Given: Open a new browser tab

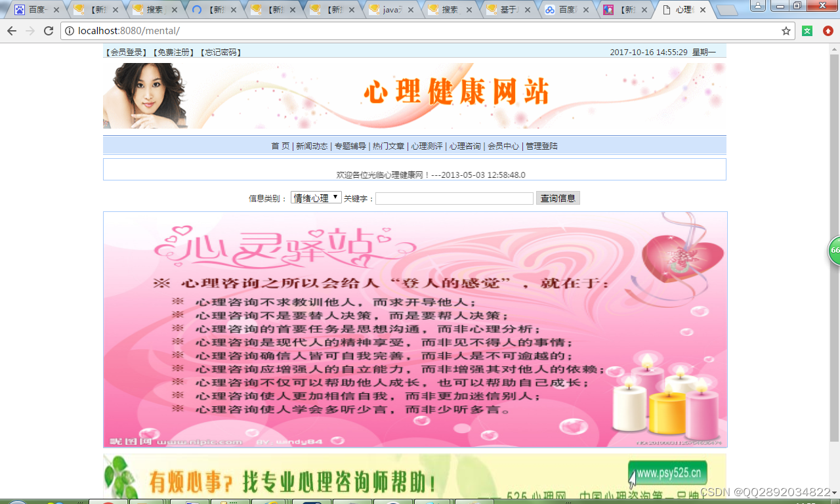Looking at the screenshot, I should [726, 10].
